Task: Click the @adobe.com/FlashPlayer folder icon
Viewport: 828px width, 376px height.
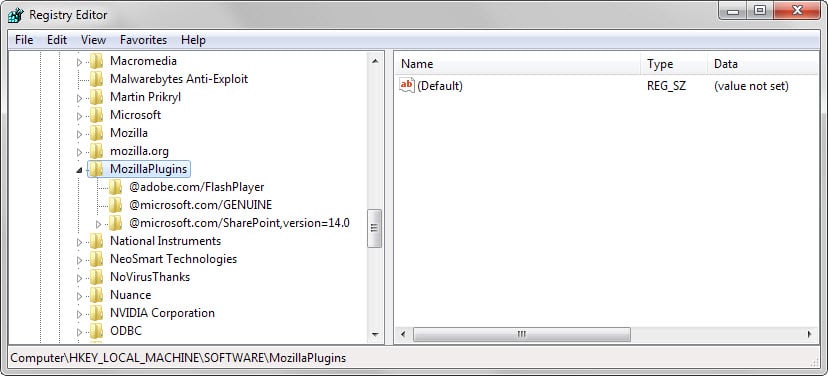Action: pyautogui.click(x=115, y=187)
